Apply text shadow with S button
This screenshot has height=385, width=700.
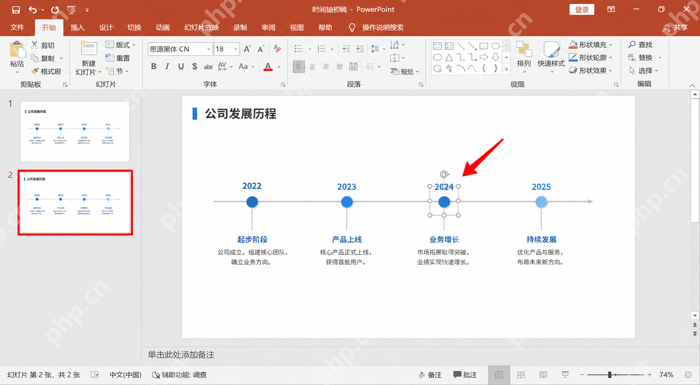click(195, 67)
